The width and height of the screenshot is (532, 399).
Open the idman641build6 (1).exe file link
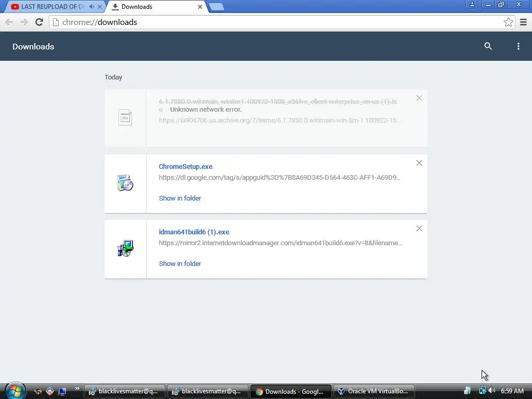click(194, 232)
